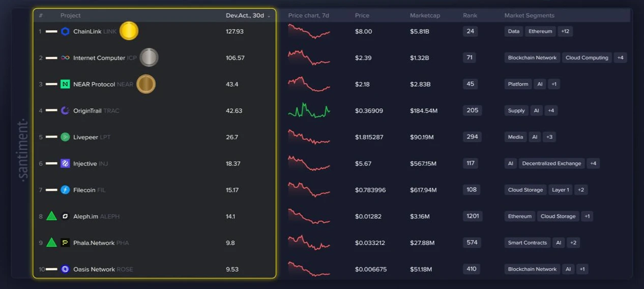This screenshot has width=644, height=289.
Task: Select the Platform tag for NEAR Protocol
Action: coord(518,84)
